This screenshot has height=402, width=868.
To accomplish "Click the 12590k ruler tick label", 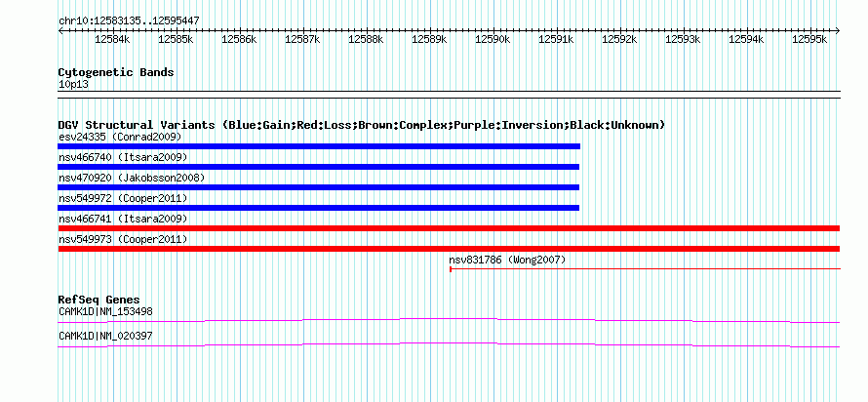I will [493, 39].
